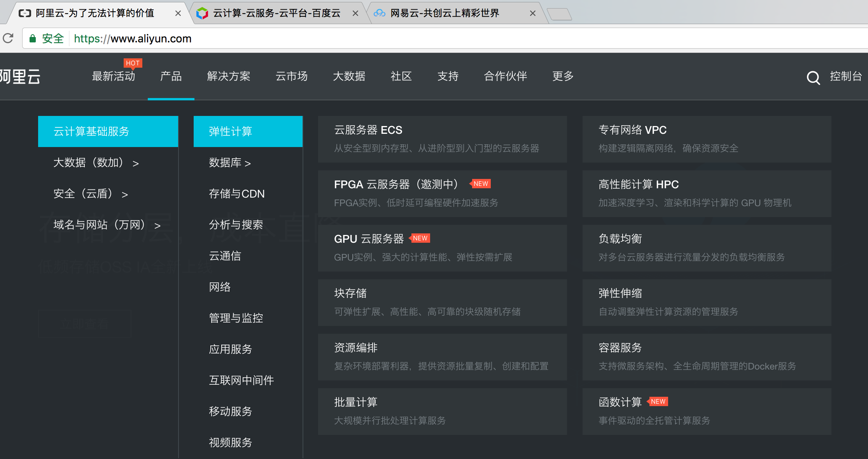Open 负载均衡 product card
Viewport: 868px width, 459px height.
pos(707,248)
